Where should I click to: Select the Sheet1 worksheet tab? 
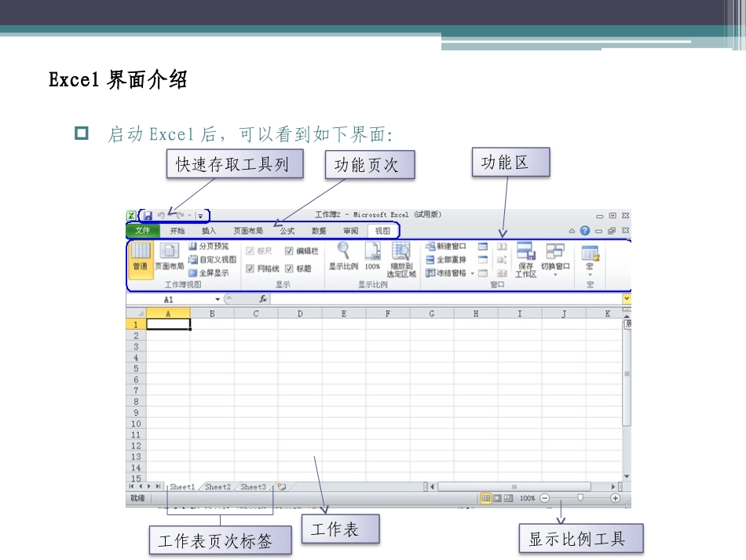[x=182, y=487]
